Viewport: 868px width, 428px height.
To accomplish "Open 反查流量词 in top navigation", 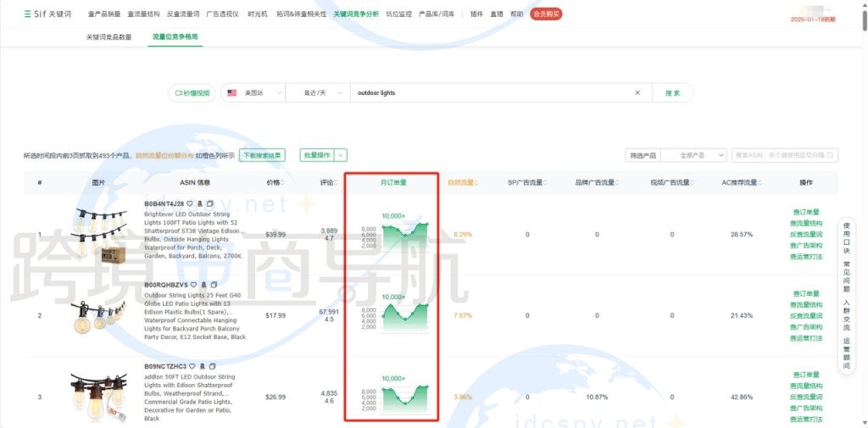I will 183,14.
